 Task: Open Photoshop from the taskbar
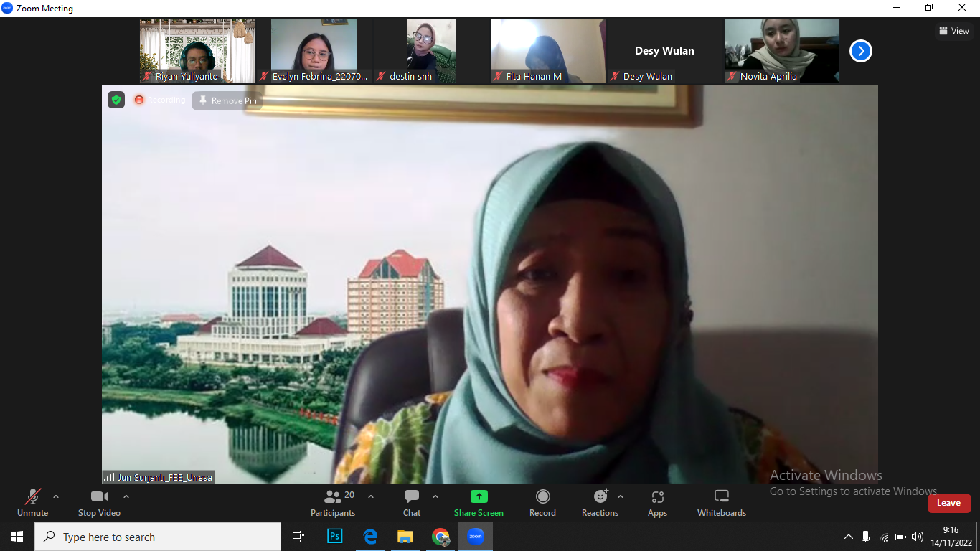335,537
